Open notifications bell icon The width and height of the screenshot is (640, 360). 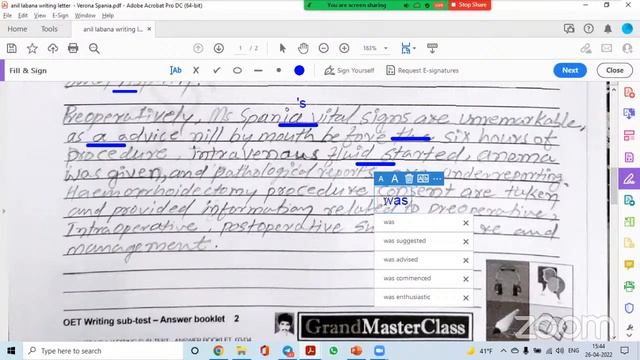point(608,29)
